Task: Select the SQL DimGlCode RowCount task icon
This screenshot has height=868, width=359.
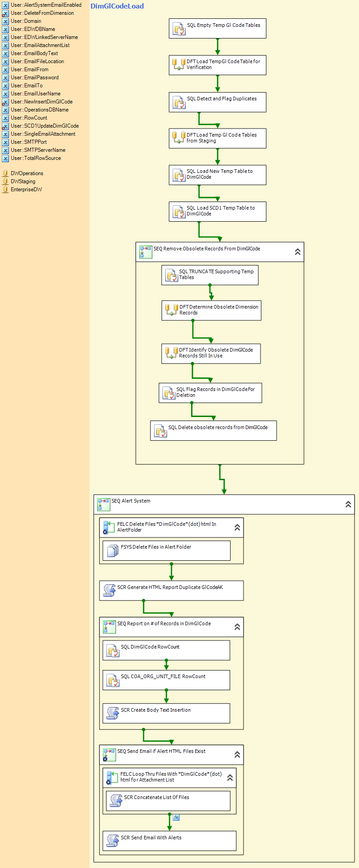Action: coord(113,651)
